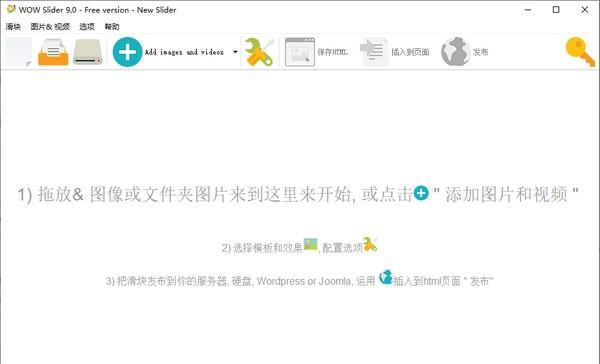
Task: Click the teal plus Add images icon
Action: [127, 52]
